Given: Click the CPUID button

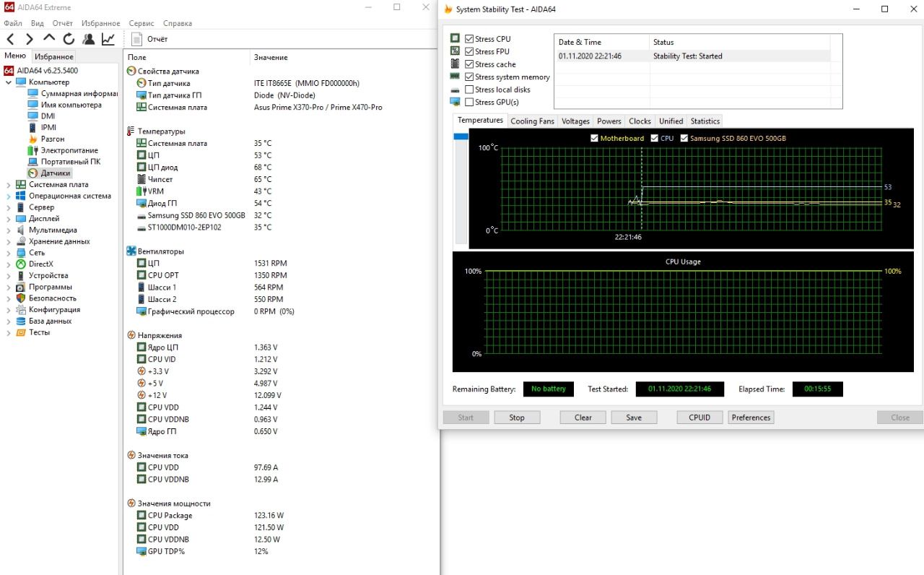Looking at the screenshot, I should (x=699, y=418).
